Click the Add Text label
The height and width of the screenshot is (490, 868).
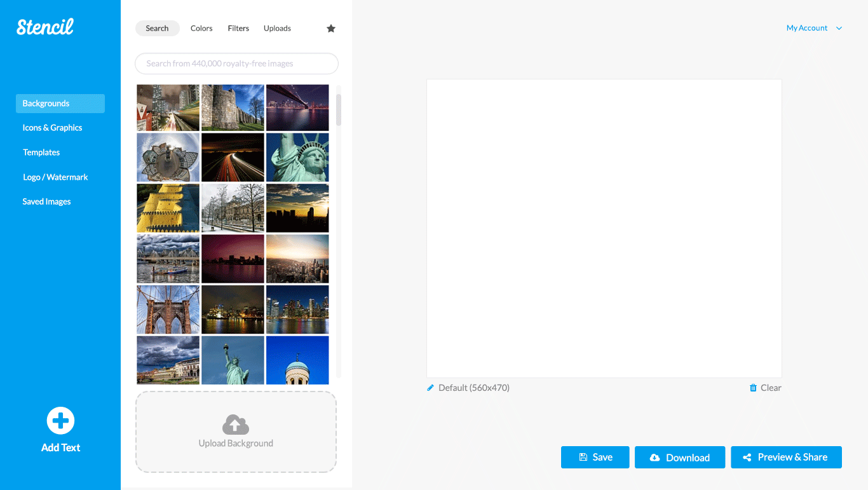[60, 447]
